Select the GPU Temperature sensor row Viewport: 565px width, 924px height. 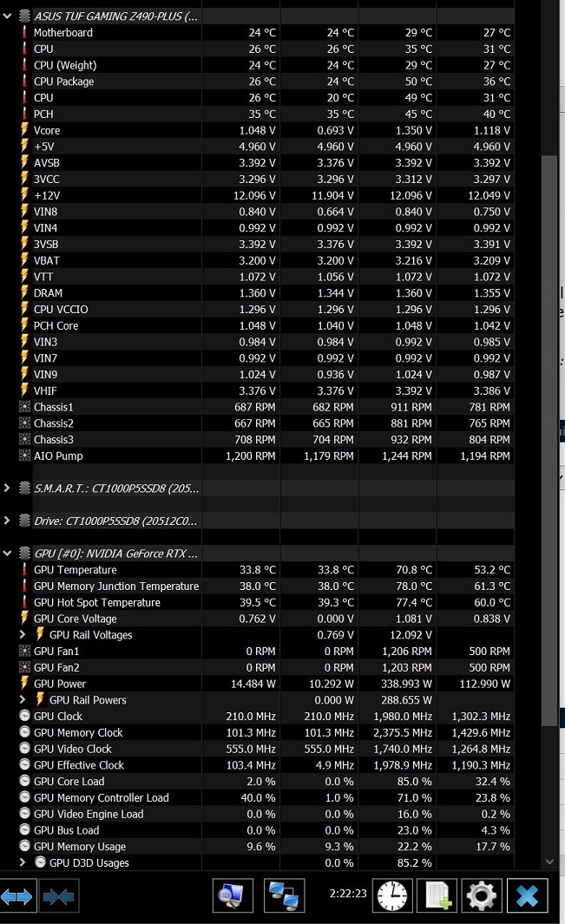click(76, 570)
